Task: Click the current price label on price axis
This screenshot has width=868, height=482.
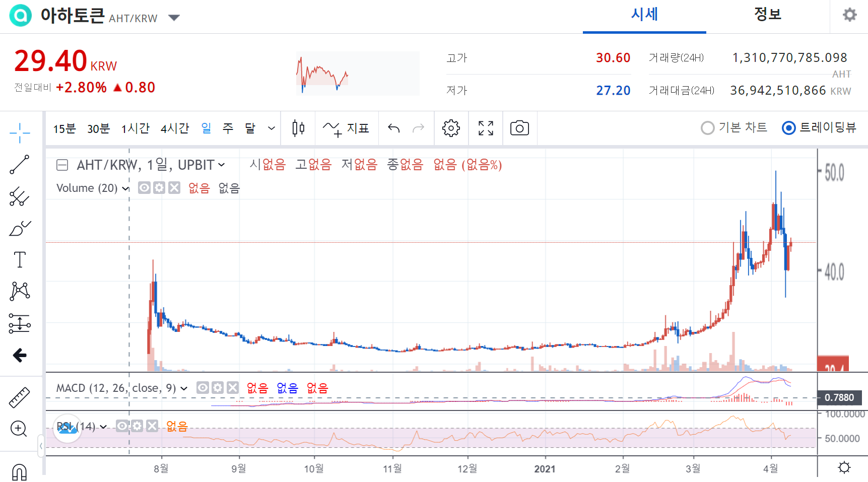Action: point(833,364)
